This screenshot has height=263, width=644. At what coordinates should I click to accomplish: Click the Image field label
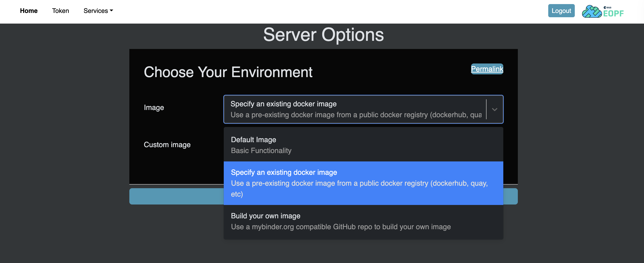pyautogui.click(x=154, y=107)
